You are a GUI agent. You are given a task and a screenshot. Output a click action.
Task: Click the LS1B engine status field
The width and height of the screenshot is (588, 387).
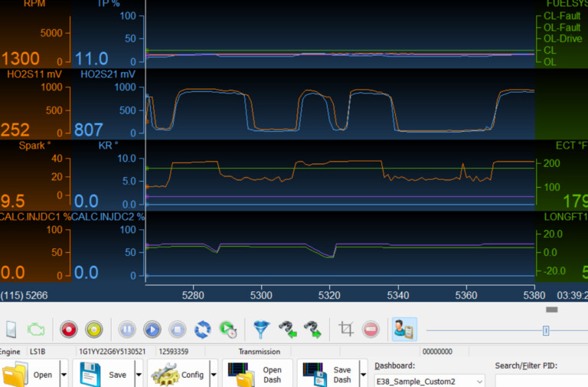38,352
